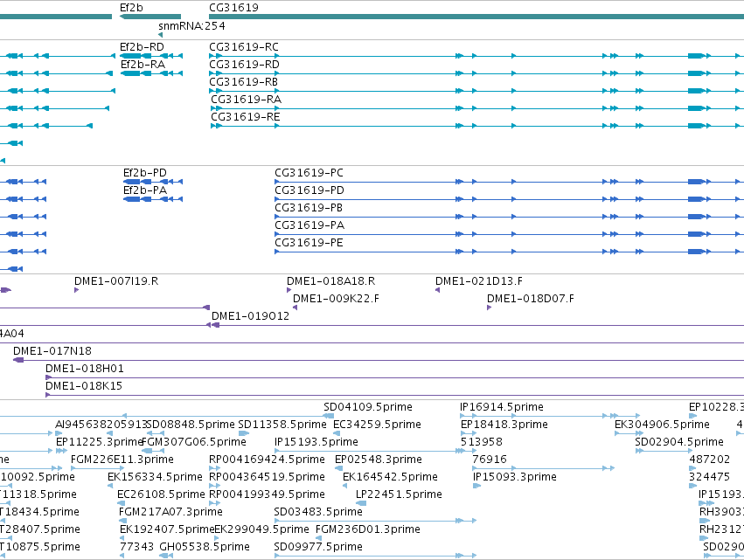Image resolution: width=744 pixels, height=560 pixels.
Task: Select BAC clone DME1-019O12
Action: point(251,316)
